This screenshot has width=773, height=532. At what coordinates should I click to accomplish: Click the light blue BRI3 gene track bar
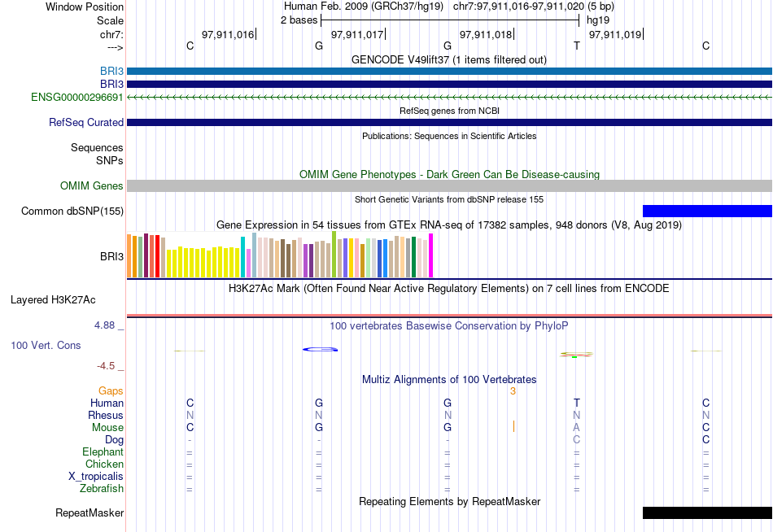[450, 72]
